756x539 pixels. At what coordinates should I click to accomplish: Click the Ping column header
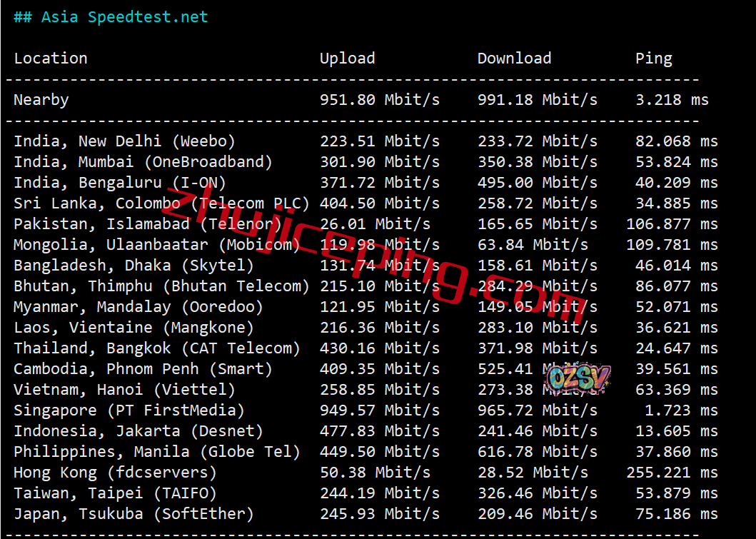[653, 59]
